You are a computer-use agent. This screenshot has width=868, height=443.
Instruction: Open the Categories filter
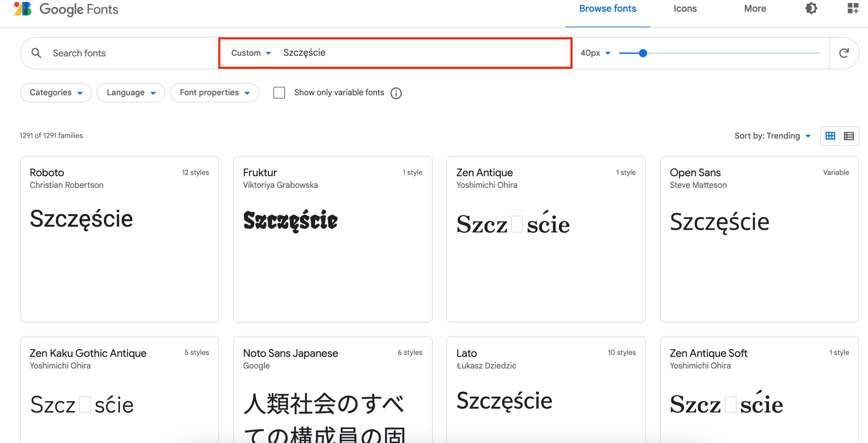coord(55,92)
